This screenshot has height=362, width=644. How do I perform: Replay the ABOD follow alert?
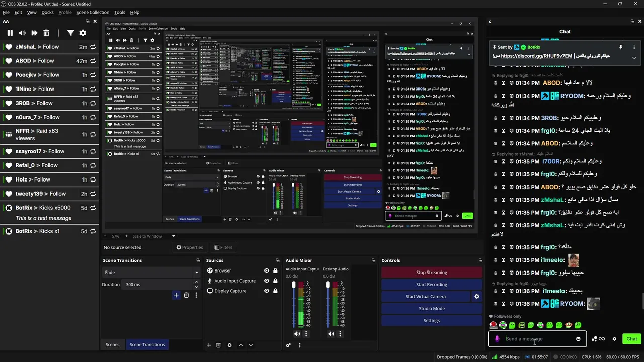(x=93, y=61)
